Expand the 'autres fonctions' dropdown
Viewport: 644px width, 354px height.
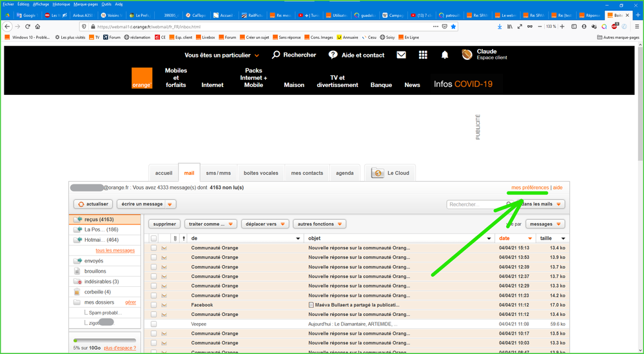point(319,224)
